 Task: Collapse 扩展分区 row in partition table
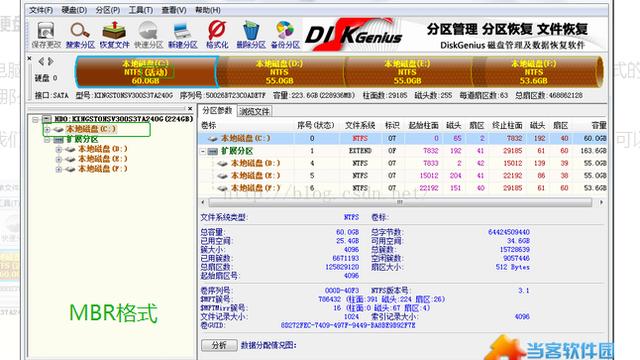click(x=203, y=151)
